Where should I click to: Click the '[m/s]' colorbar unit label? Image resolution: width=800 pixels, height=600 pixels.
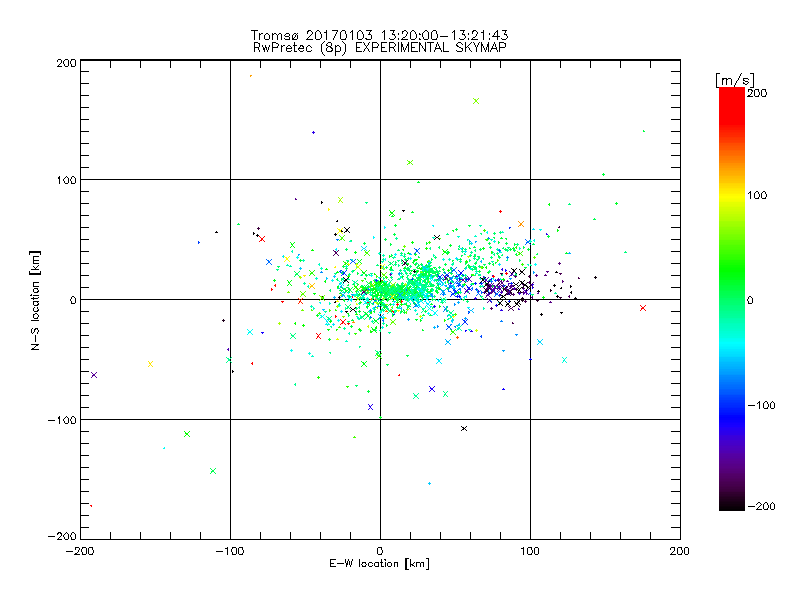(735, 80)
